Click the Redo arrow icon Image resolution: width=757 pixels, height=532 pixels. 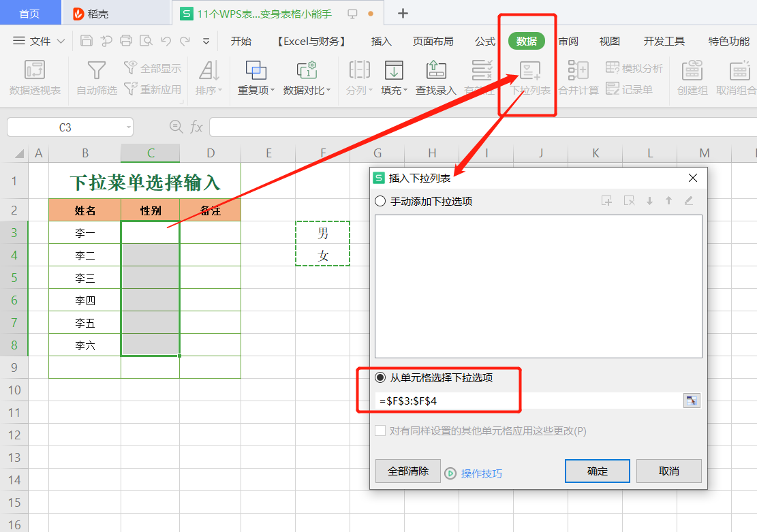tap(185, 41)
